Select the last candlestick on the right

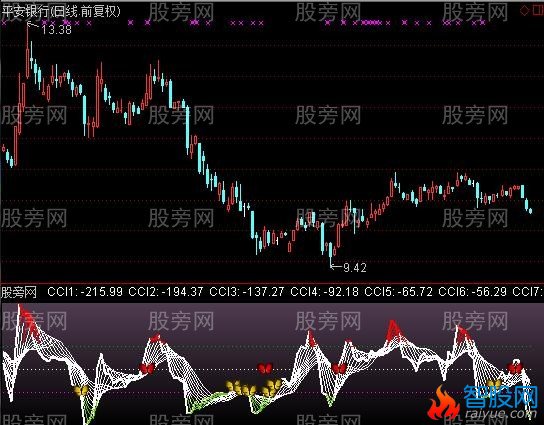tap(530, 210)
